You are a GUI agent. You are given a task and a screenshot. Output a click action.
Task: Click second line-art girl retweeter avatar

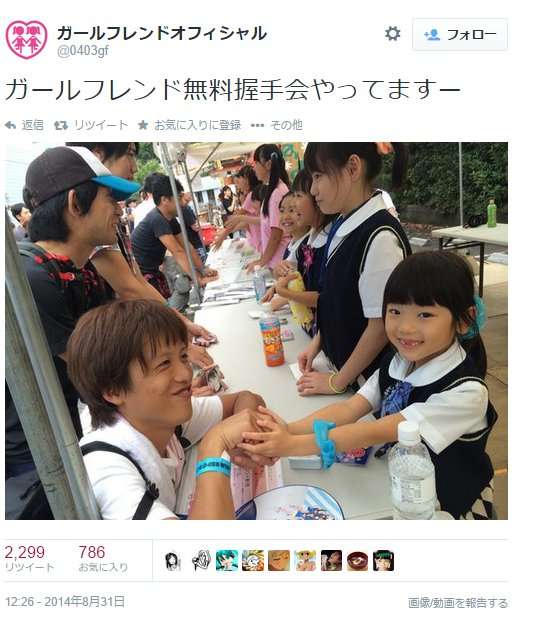pos(201,561)
